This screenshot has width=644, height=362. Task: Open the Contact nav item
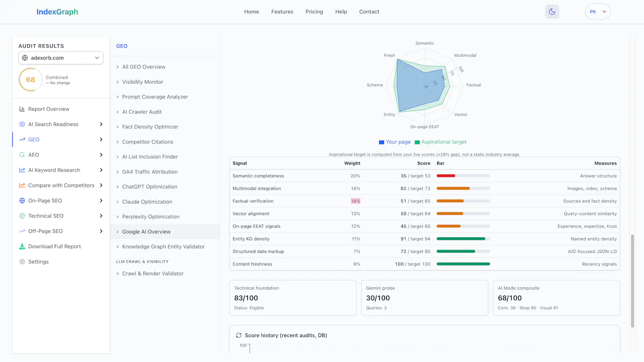(369, 12)
